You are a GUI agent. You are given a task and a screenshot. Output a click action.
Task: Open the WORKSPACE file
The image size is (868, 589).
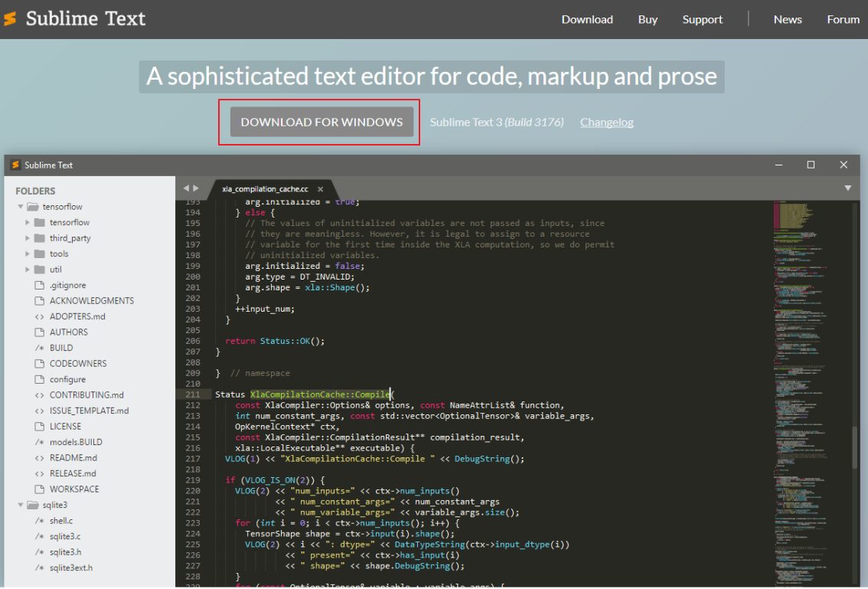74,489
